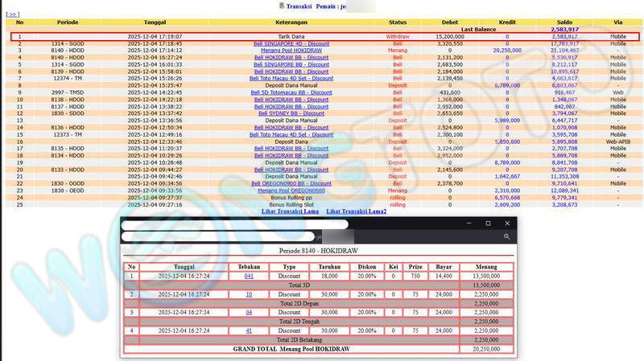Click the >> expand link at top left
This screenshot has height=361, width=644.
click(12, 14)
